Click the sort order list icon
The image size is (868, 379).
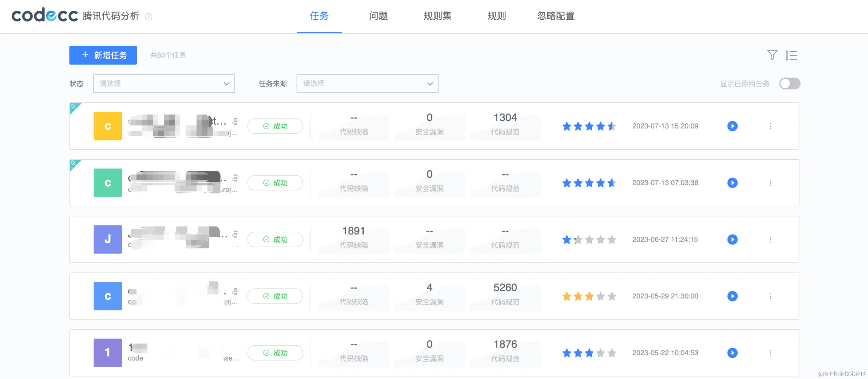point(791,55)
